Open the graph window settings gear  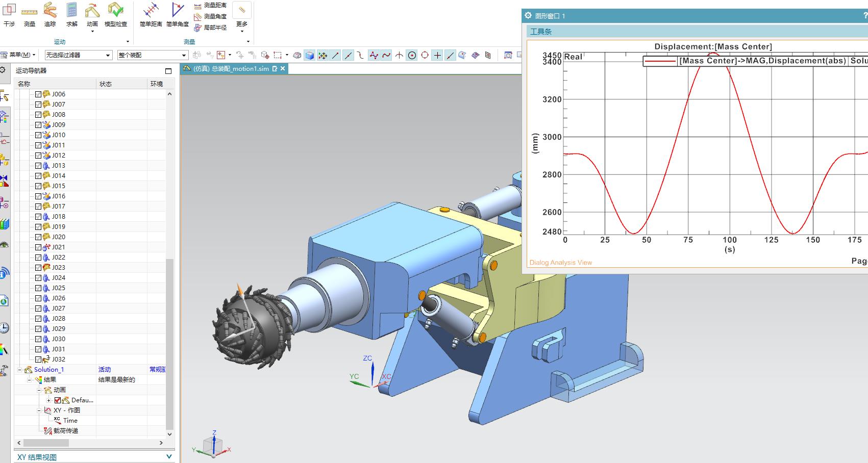click(x=528, y=16)
